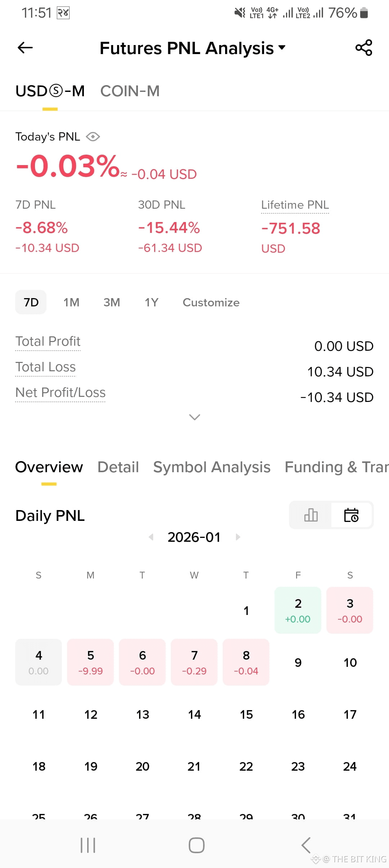Tap the Android home button icon
Viewport: 389px width, 868px height.
coord(197,845)
